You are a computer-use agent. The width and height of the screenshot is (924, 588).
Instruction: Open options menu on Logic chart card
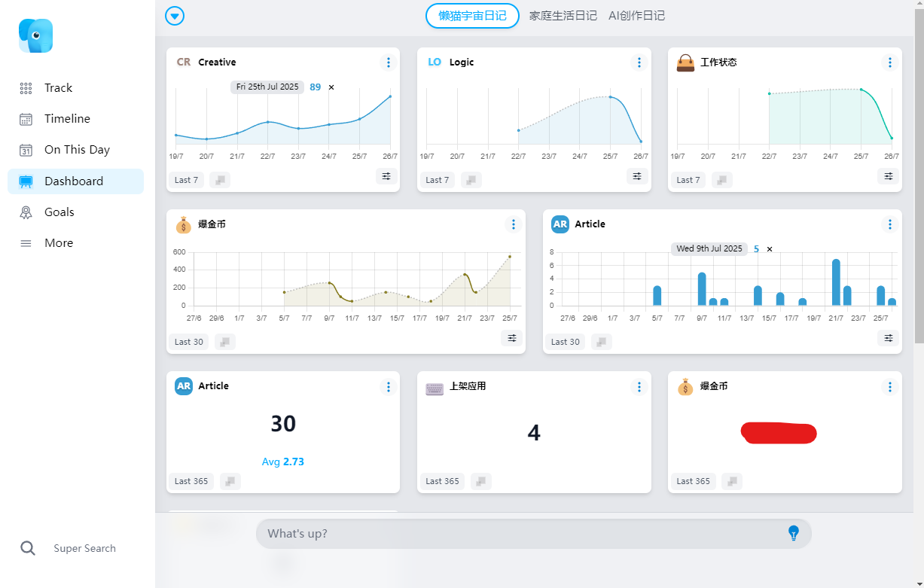click(x=639, y=62)
